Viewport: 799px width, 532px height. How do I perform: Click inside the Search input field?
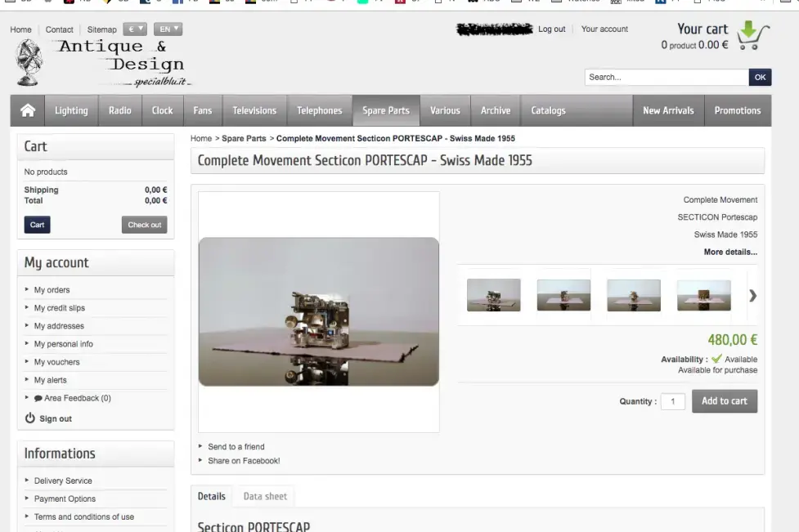click(665, 77)
